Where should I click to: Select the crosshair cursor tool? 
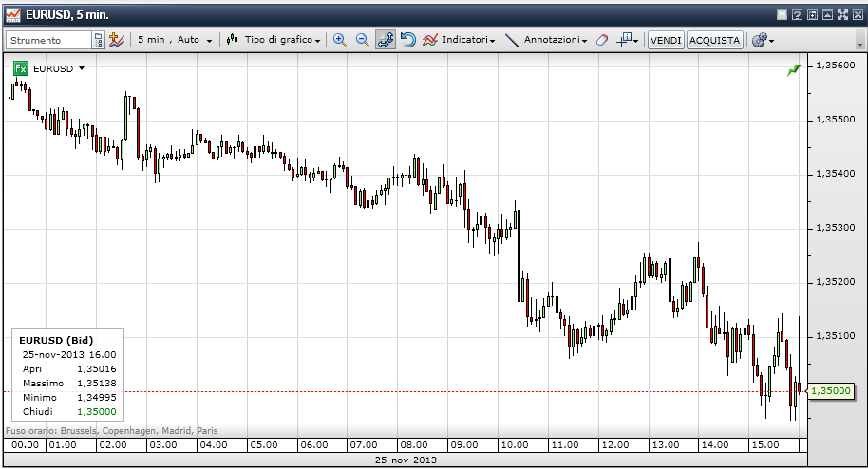[625, 40]
